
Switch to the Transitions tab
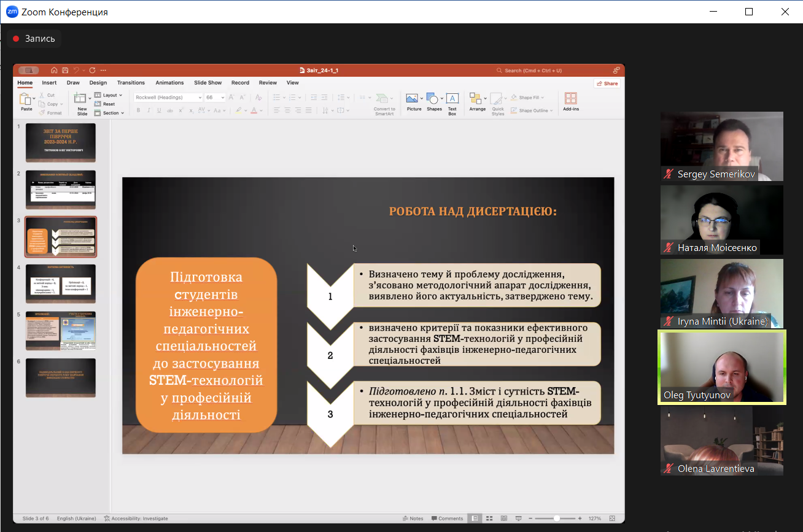pyautogui.click(x=131, y=83)
